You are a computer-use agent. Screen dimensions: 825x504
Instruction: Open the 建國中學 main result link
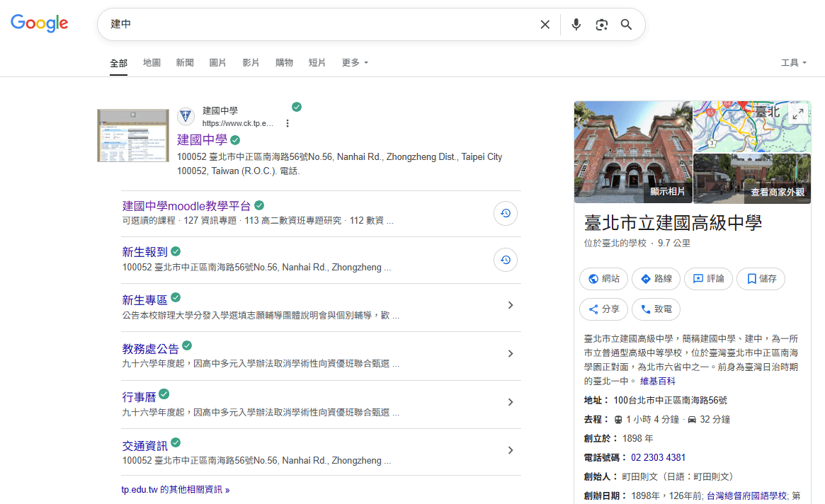[x=202, y=139]
